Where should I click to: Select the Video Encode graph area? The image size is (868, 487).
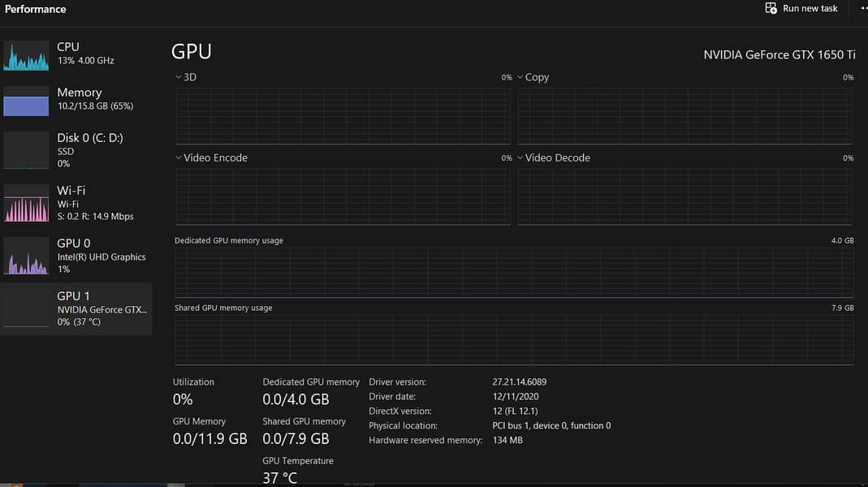point(343,196)
